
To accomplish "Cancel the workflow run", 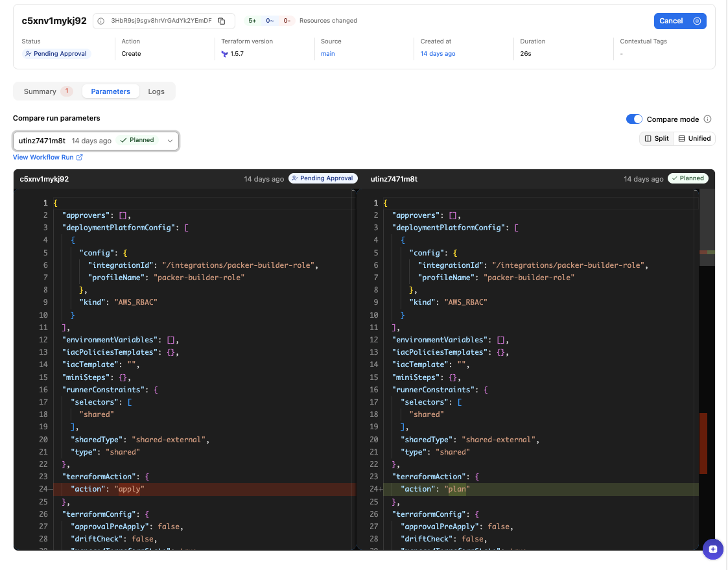I will pos(680,21).
